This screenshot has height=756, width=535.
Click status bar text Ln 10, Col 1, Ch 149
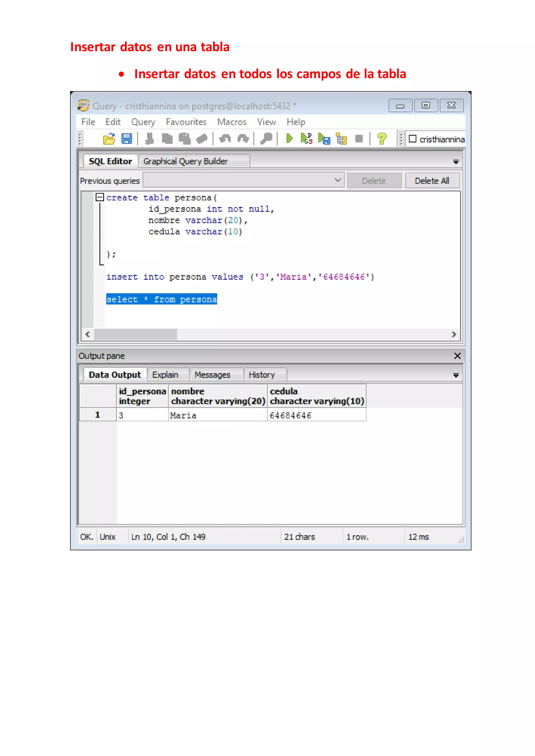tap(168, 537)
